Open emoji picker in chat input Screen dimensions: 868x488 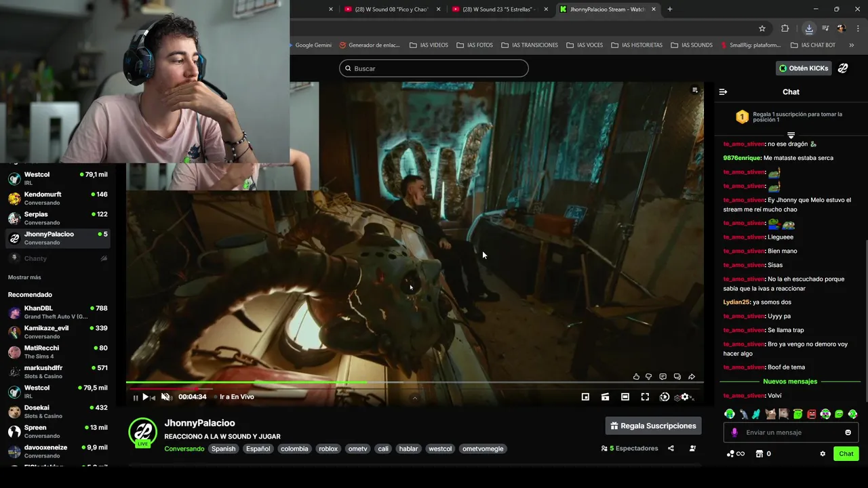(x=848, y=432)
